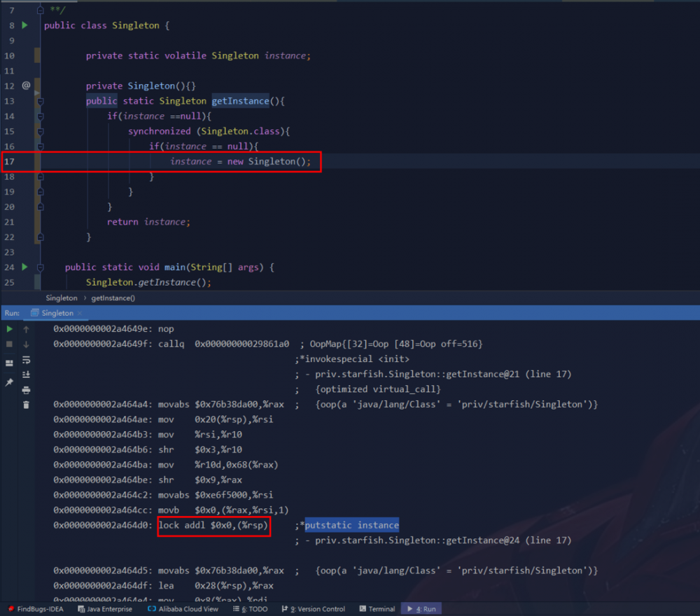Screen dimensions: 700x616
Task: Click the comment fold marker at line 7
Action: pyautogui.click(x=40, y=10)
